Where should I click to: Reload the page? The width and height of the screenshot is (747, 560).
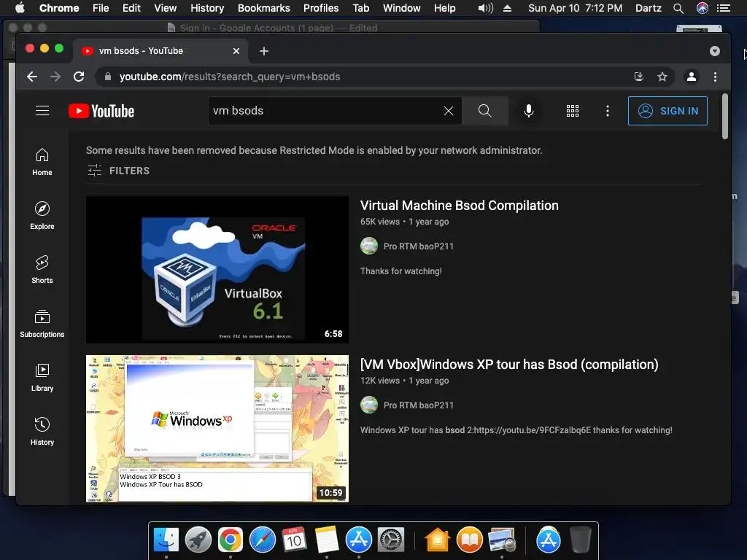pyautogui.click(x=79, y=77)
